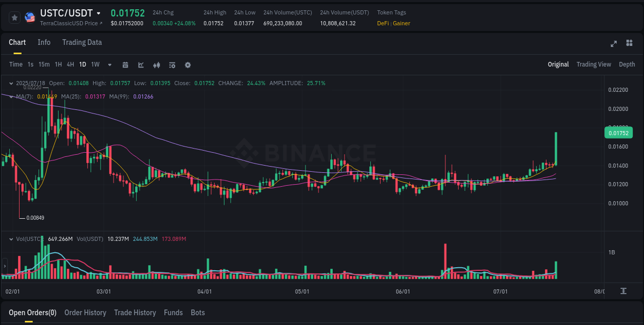The image size is (644, 325).
Task: Open the indicators candlestick icon
Action: (157, 64)
